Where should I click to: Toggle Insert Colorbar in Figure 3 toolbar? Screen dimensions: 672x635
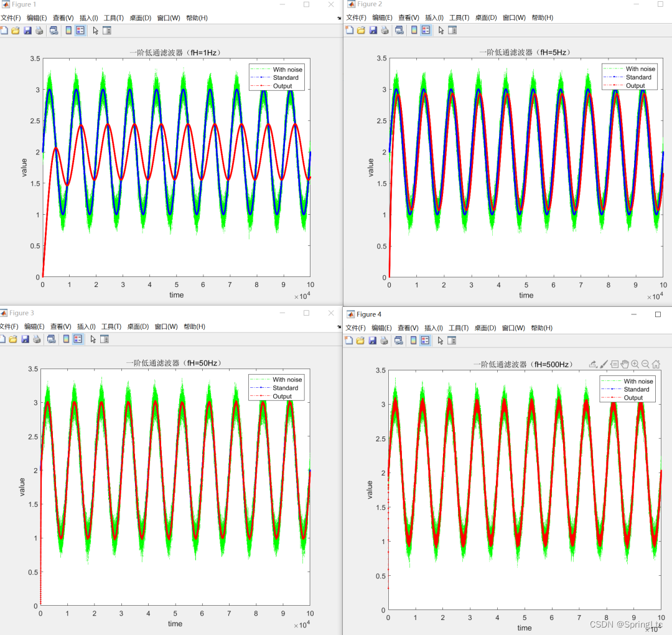coord(67,339)
